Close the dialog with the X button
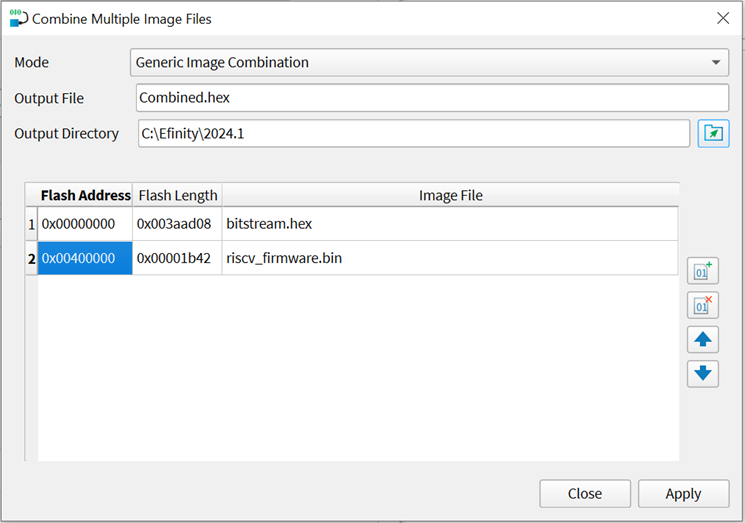This screenshot has width=745, height=523. click(723, 18)
